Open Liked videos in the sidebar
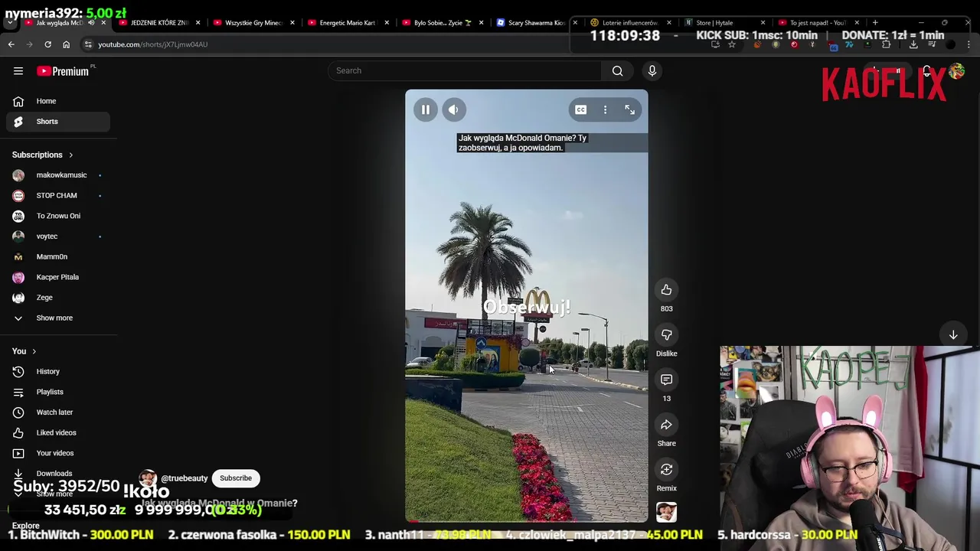Screen dimensions: 980x551 (58, 433)
